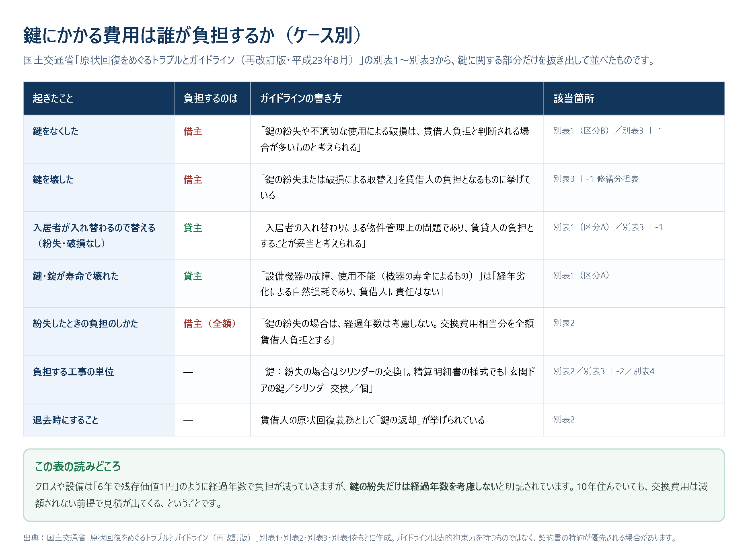748x560 pixels.
Task: Click the dash in the 退去時にすること row
Action: point(188,420)
